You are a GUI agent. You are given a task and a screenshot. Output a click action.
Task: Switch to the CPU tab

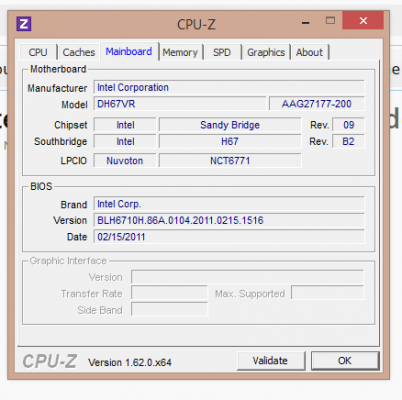point(38,52)
